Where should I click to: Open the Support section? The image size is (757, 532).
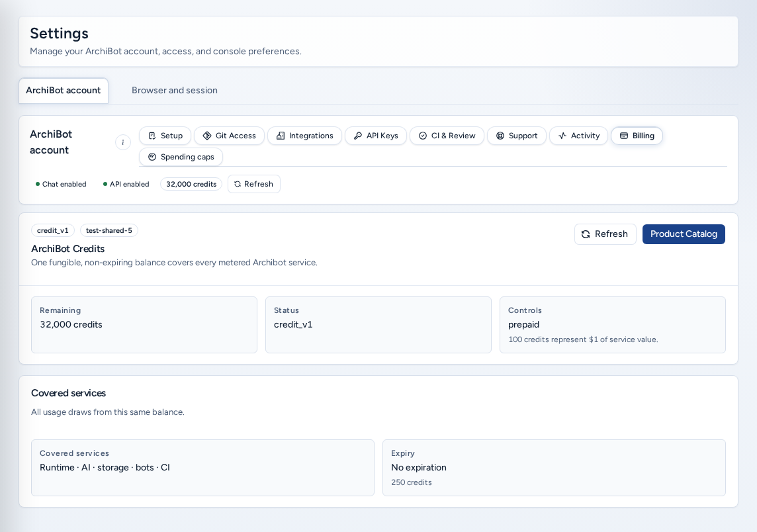coord(517,136)
